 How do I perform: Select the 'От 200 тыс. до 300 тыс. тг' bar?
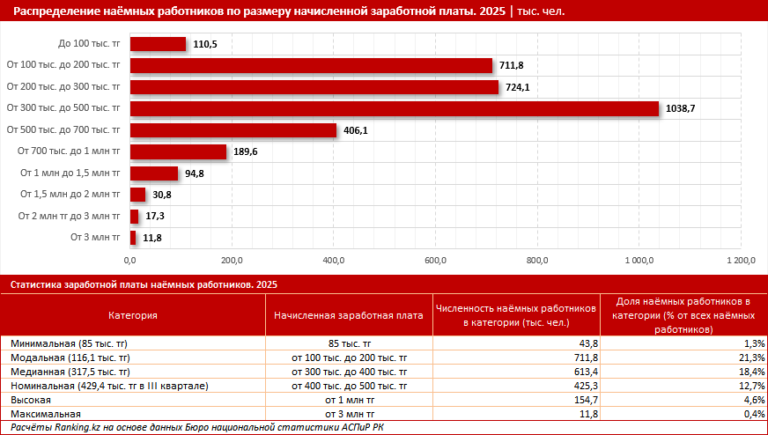(314, 87)
